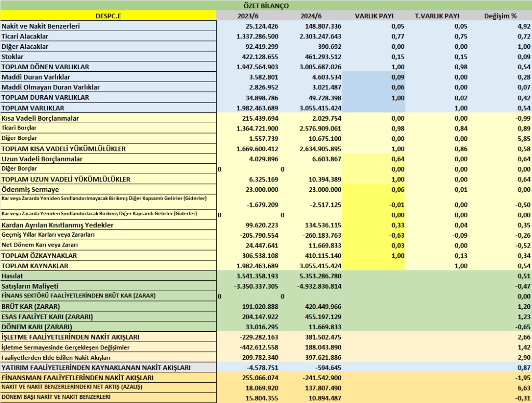Screen dimensions: 532x403
Task: Click the Kısa Vadeli Borçlanmalar label
Action: [x=108, y=118]
